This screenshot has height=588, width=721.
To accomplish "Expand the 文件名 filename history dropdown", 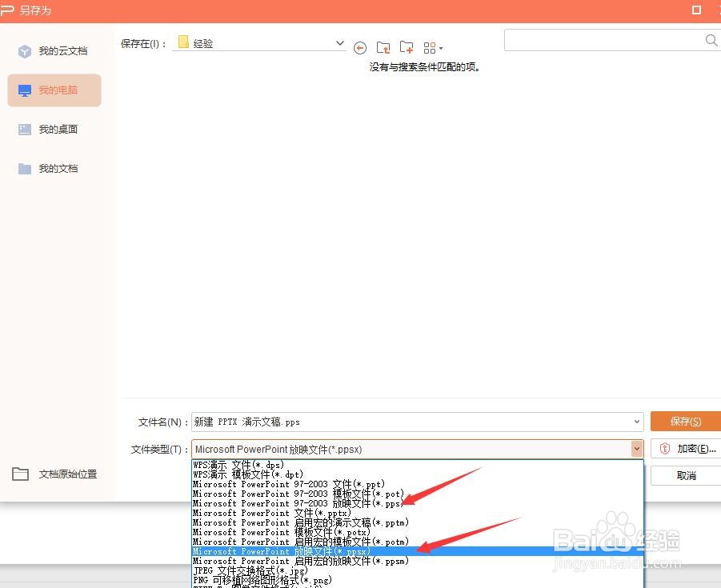I will [x=637, y=422].
